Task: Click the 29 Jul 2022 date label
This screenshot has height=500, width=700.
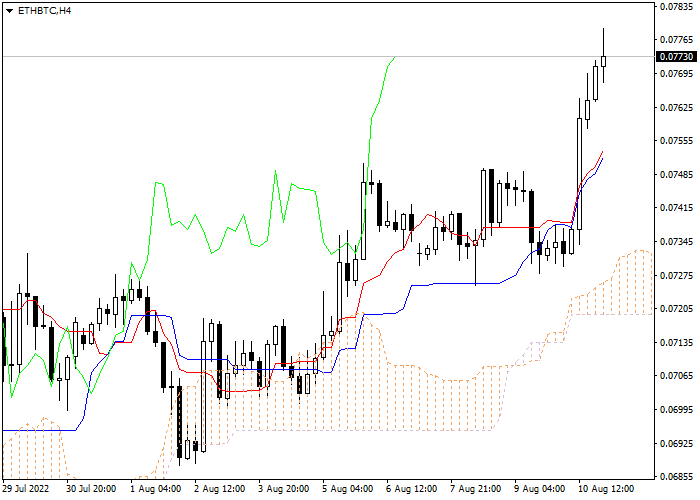Action: pyautogui.click(x=26, y=489)
